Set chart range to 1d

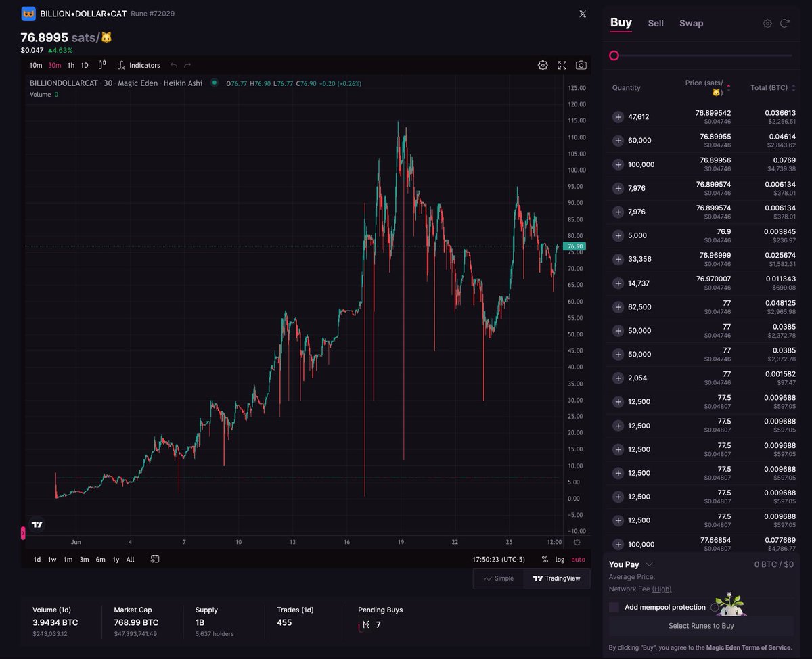coord(37,560)
